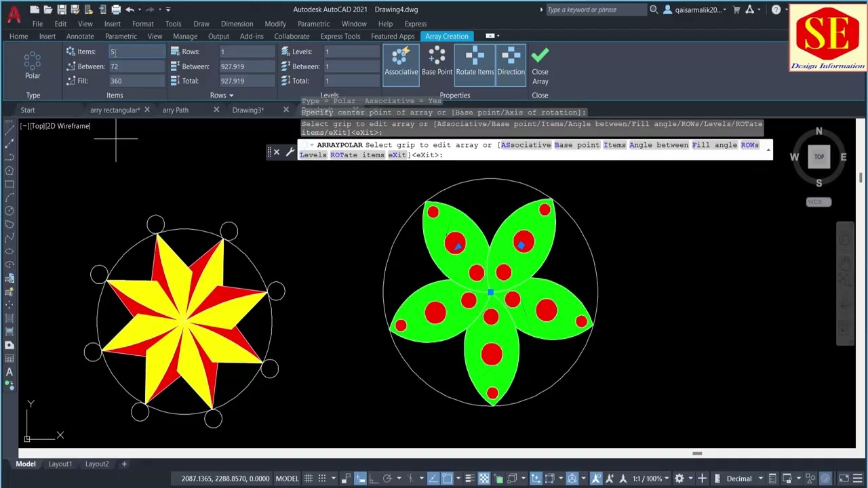Select the Arc tool in draw toolbar

tap(9, 197)
